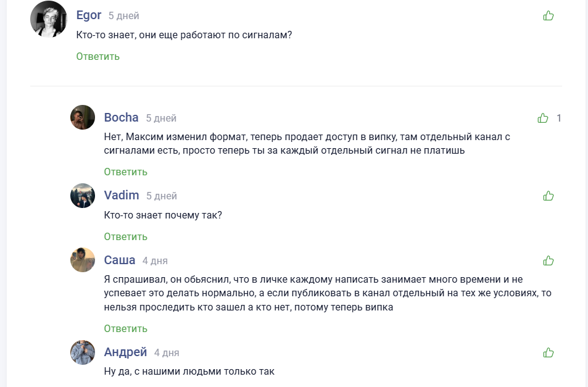Reply to Vadim's question
The width and height of the screenshot is (588, 387).
(x=125, y=236)
